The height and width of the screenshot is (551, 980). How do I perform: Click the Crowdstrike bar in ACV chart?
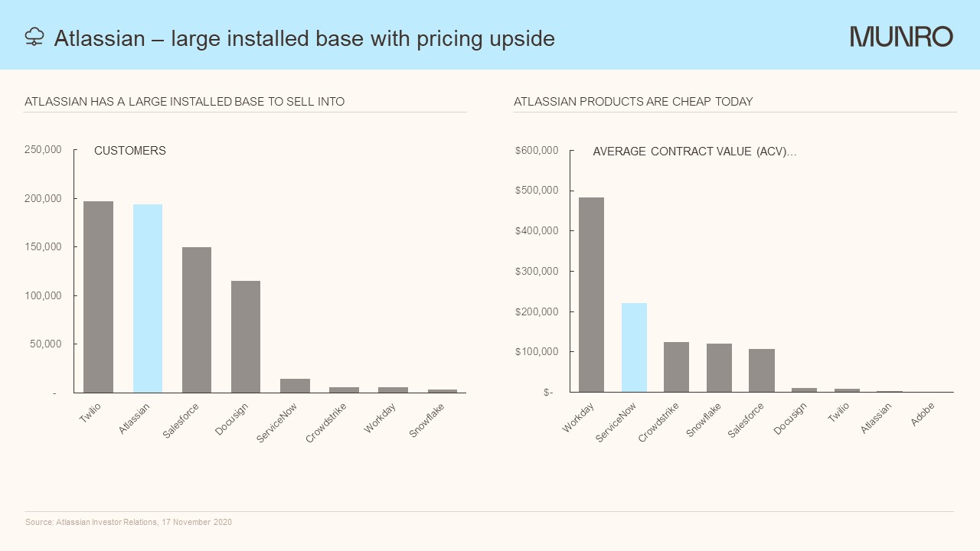point(676,367)
